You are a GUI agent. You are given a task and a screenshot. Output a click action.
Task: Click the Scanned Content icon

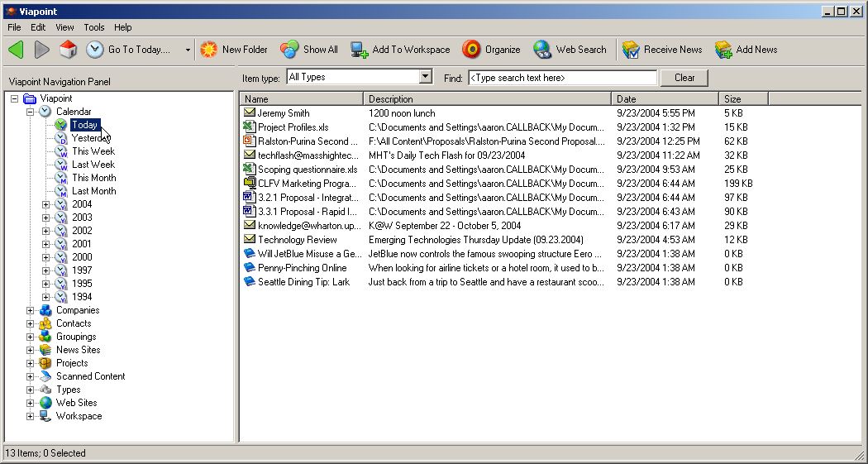click(45, 376)
